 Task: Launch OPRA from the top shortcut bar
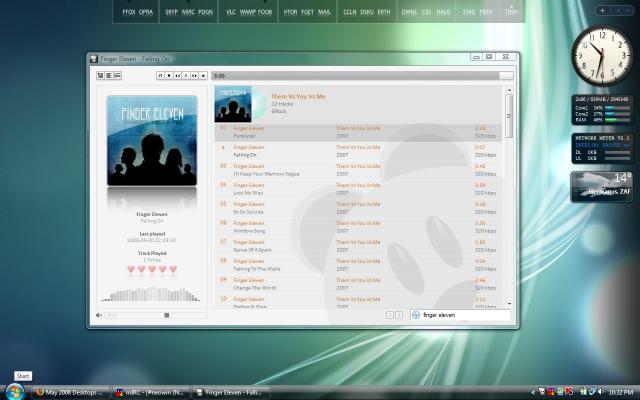[146, 12]
